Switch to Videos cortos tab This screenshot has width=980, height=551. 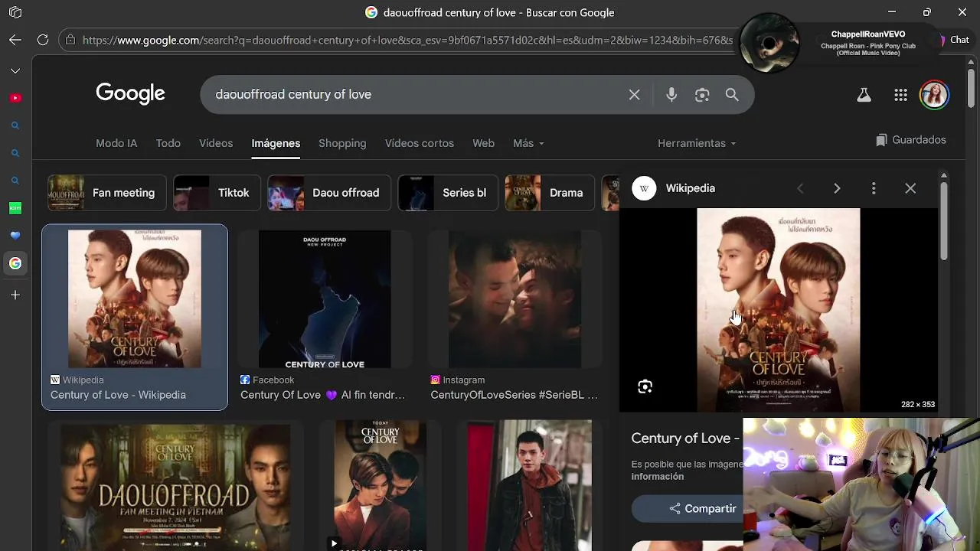[420, 143]
